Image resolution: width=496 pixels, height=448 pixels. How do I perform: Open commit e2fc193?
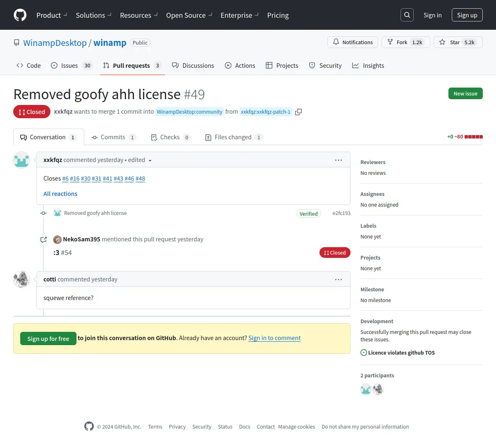(341, 213)
